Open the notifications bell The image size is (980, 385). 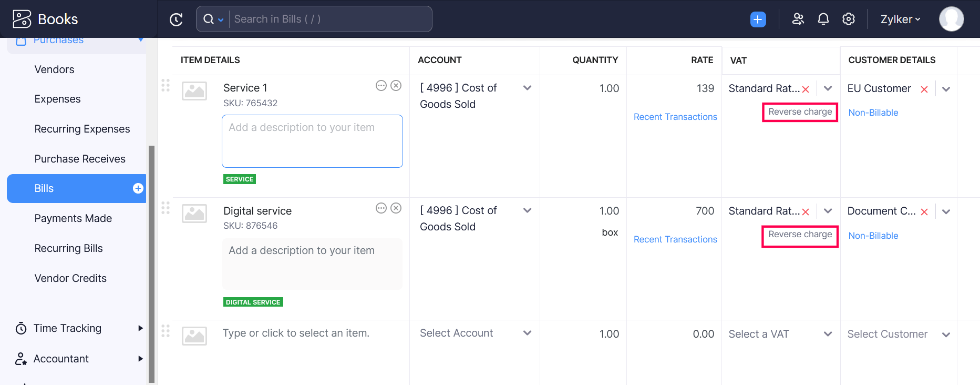(x=823, y=19)
